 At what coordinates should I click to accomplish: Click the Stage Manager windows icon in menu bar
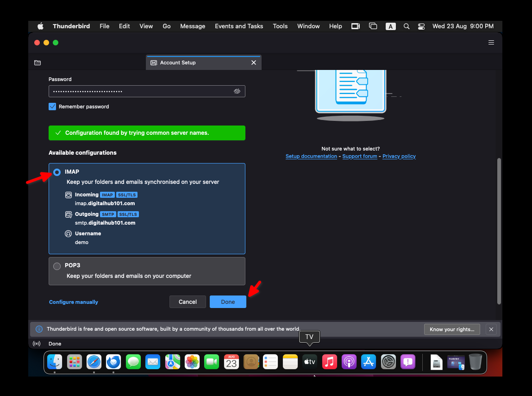pos(373,26)
